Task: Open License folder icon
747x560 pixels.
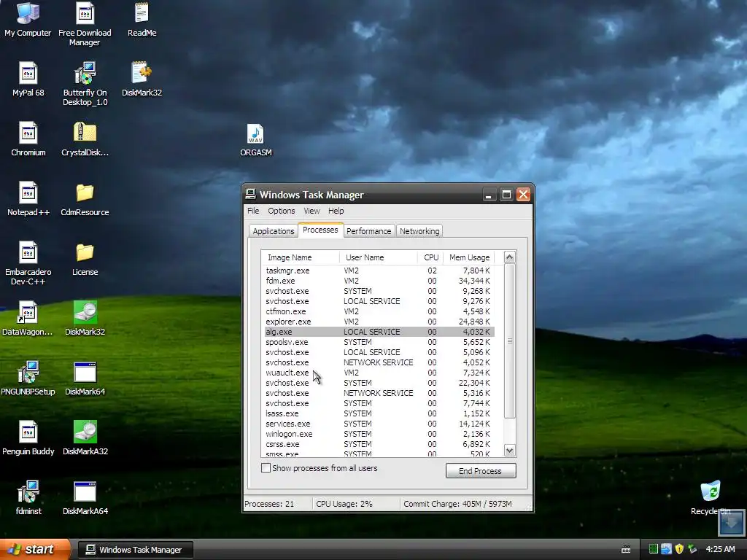Action: [x=85, y=259]
